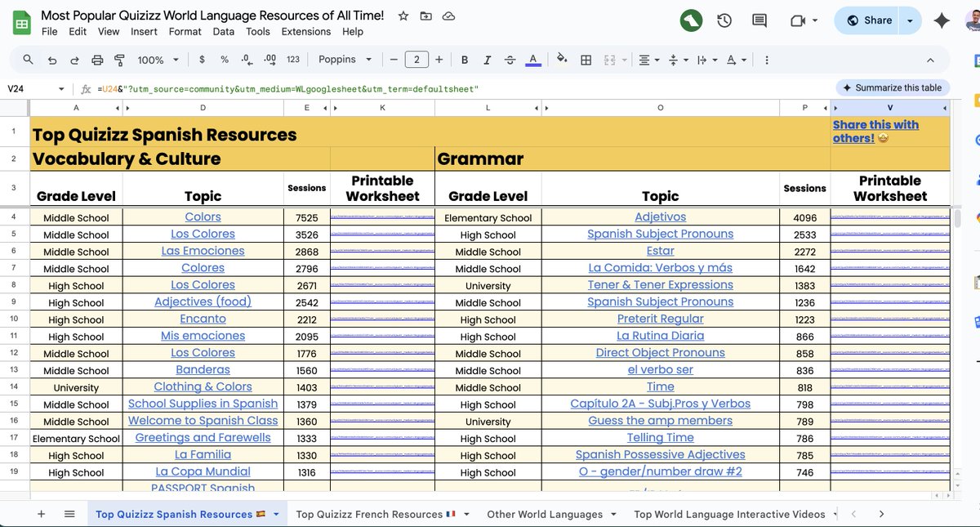The height and width of the screenshot is (527, 980).
Task: Open the Gemini sparkle icon
Action: tap(942, 20)
